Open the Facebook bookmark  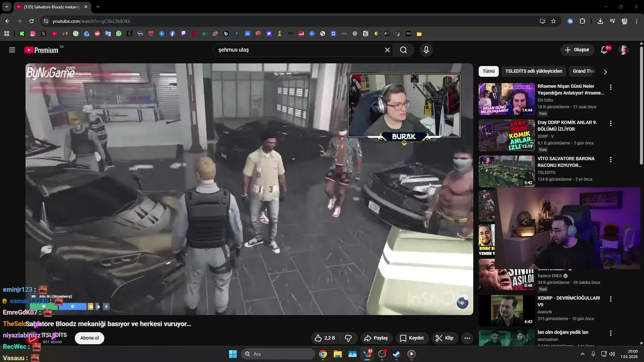173,34
